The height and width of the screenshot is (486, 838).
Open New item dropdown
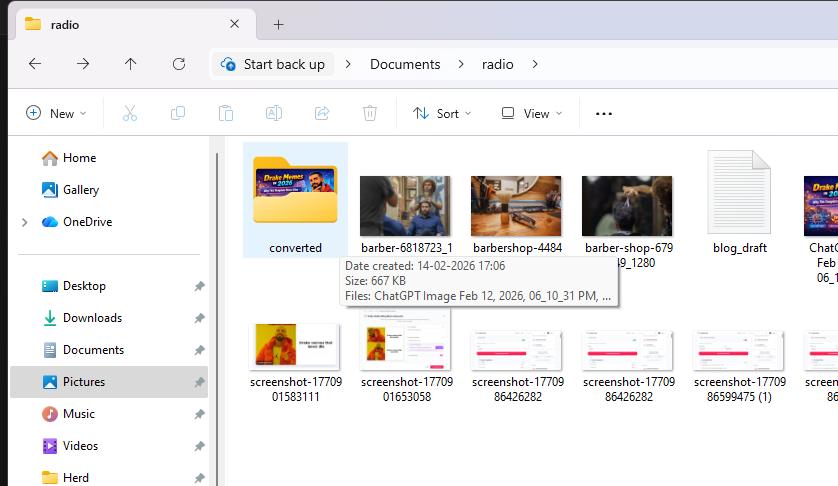pyautogui.click(x=56, y=113)
